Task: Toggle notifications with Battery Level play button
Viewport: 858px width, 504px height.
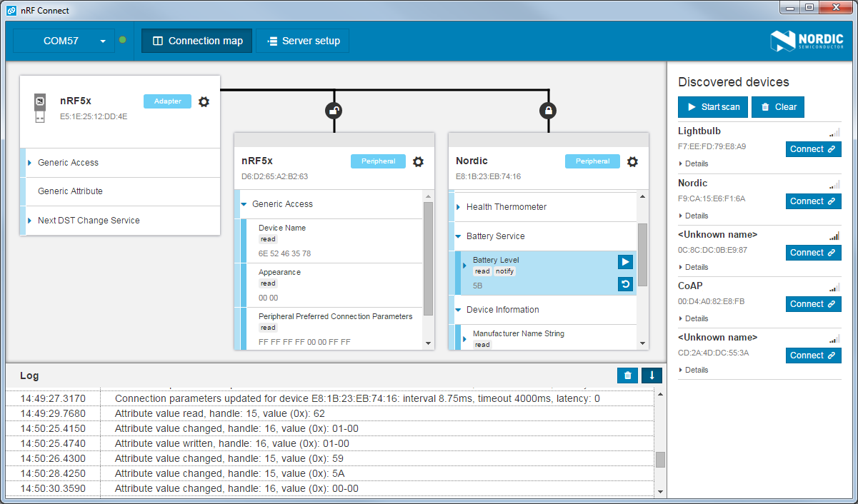Action: tap(625, 262)
